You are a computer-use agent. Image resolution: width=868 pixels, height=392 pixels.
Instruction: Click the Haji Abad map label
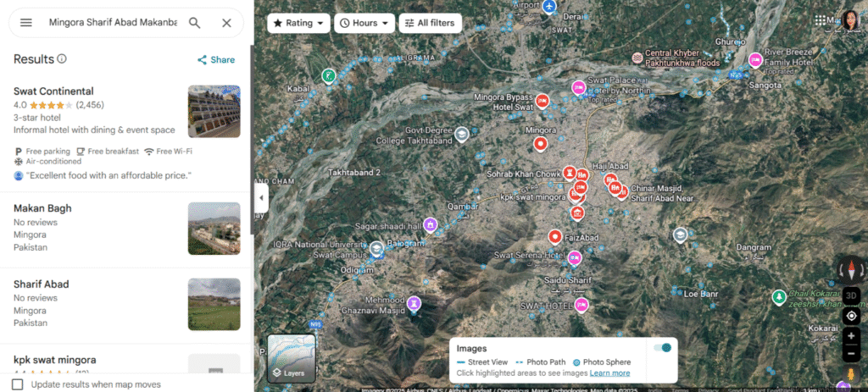click(610, 166)
